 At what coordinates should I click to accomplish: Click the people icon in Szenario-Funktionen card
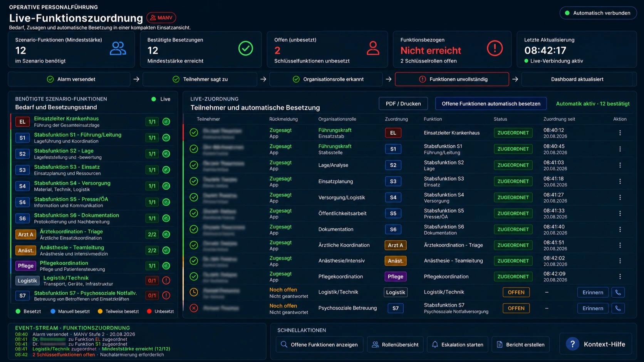pos(118,49)
